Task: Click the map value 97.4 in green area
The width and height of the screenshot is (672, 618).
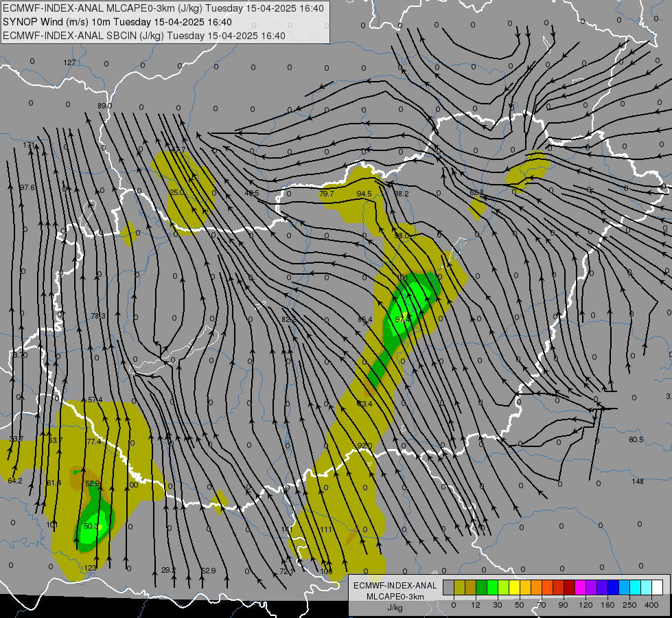Action: tap(402, 319)
